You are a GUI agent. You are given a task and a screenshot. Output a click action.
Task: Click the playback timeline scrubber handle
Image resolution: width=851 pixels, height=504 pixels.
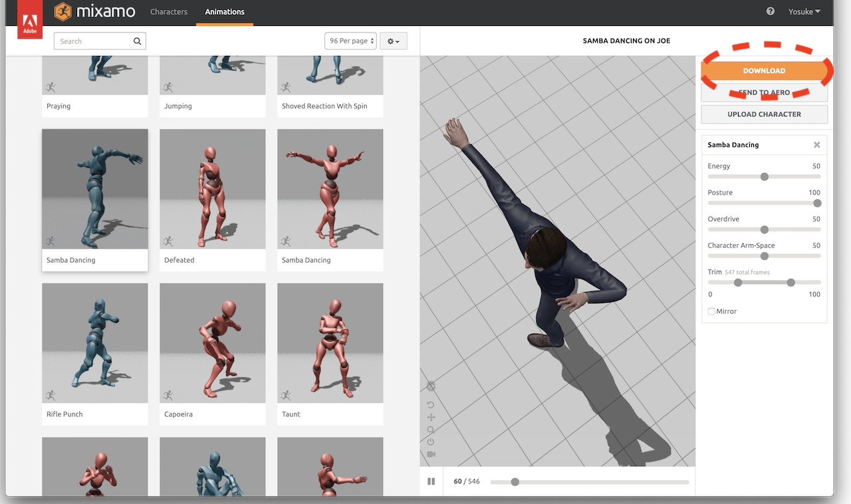[x=515, y=482]
